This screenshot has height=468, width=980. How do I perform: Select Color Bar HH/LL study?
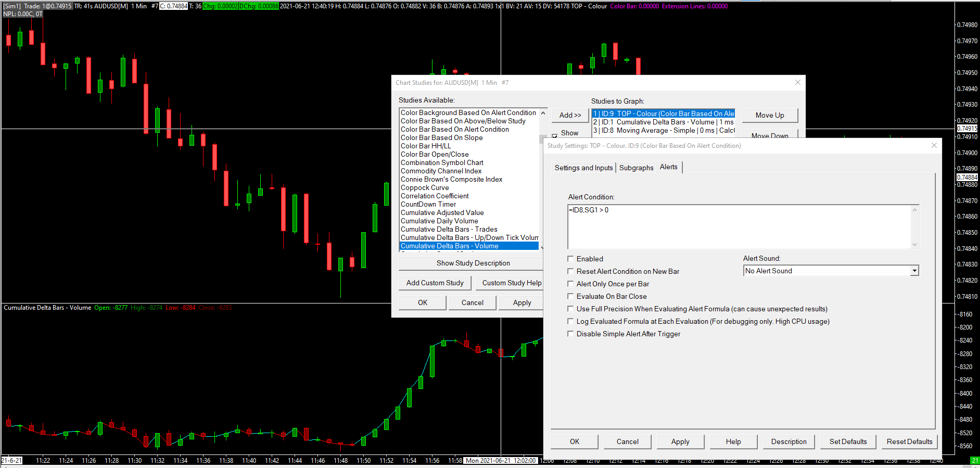469,146
